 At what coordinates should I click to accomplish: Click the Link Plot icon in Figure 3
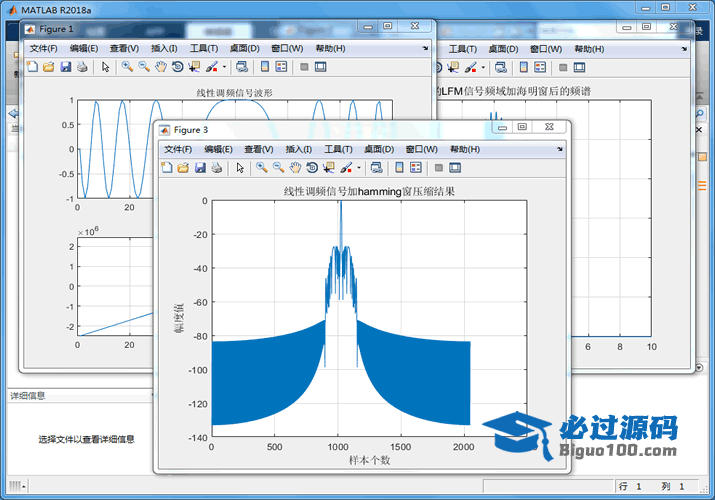(376, 168)
